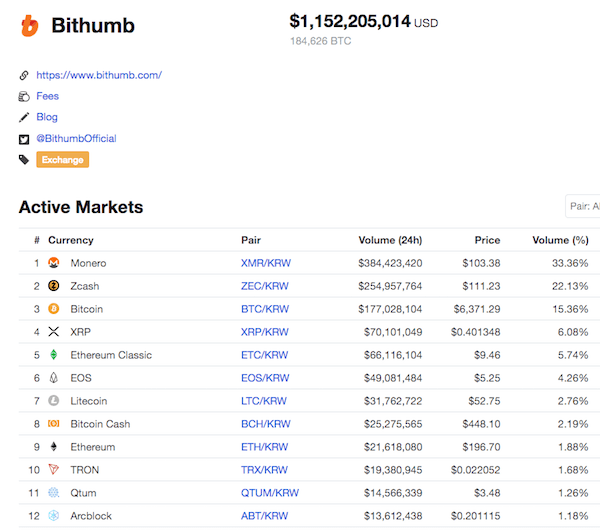Viewport: 600px width, 530px height.
Task: Open the Fees link
Action: (47, 96)
